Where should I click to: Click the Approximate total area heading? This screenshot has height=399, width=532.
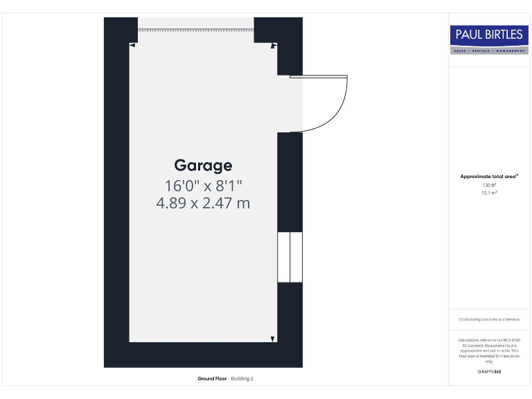click(x=489, y=177)
